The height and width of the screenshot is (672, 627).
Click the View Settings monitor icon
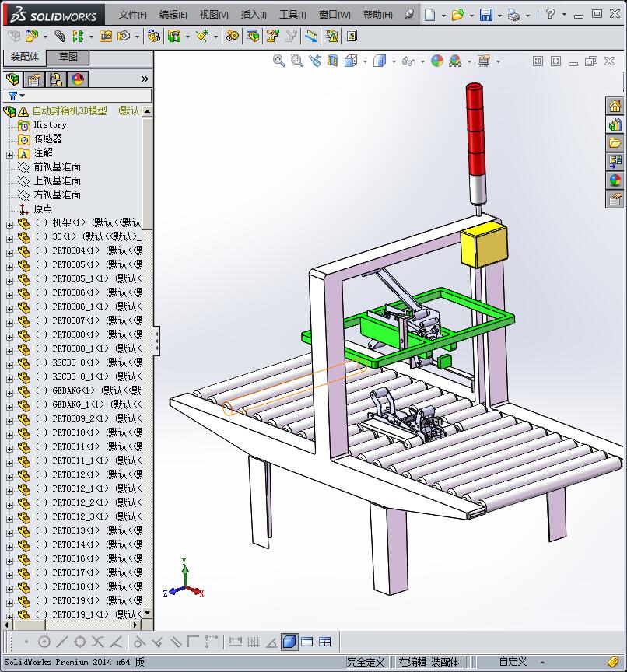click(x=484, y=61)
